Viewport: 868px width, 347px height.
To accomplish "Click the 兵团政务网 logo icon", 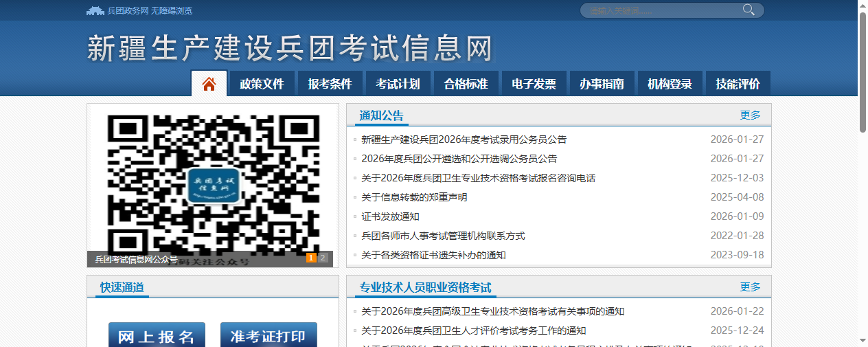I will [x=95, y=10].
